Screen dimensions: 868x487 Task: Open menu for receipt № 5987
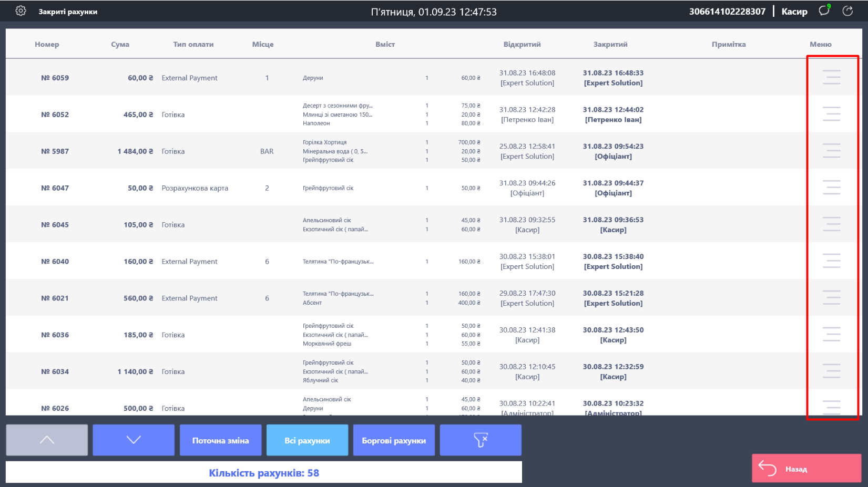coord(831,151)
